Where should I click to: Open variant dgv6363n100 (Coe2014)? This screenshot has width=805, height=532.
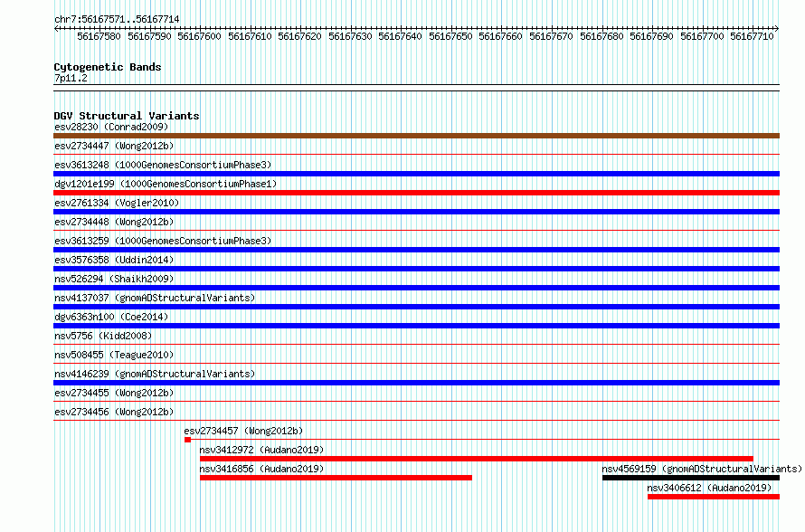pos(111,317)
